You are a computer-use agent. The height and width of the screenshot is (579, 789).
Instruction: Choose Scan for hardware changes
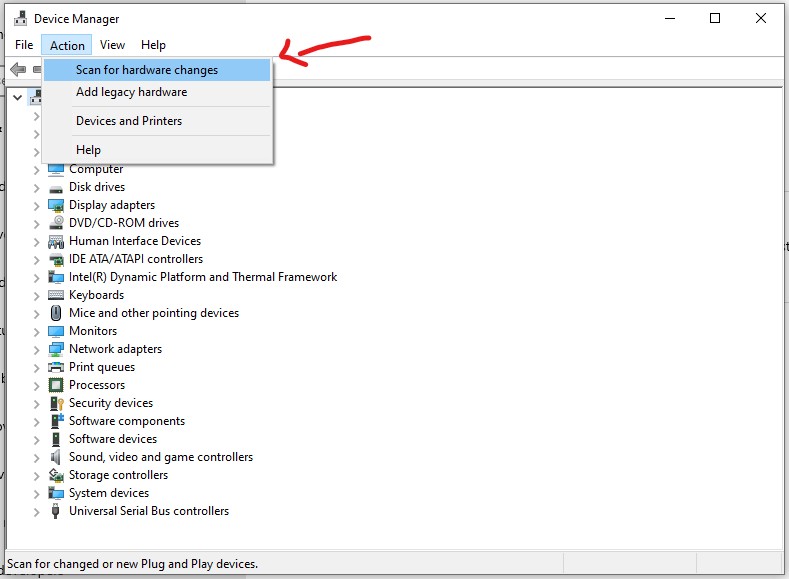pyautogui.click(x=157, y=70)
